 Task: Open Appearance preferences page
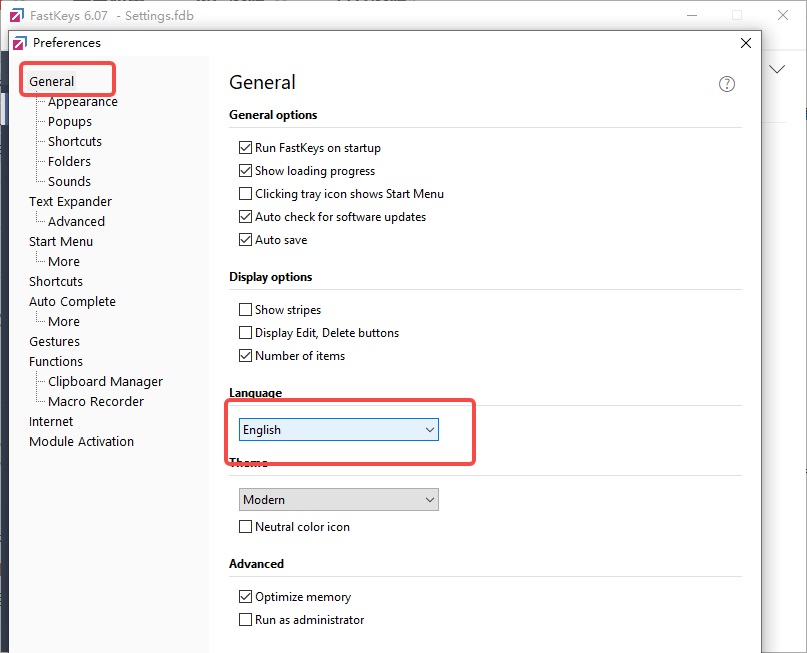83,102
